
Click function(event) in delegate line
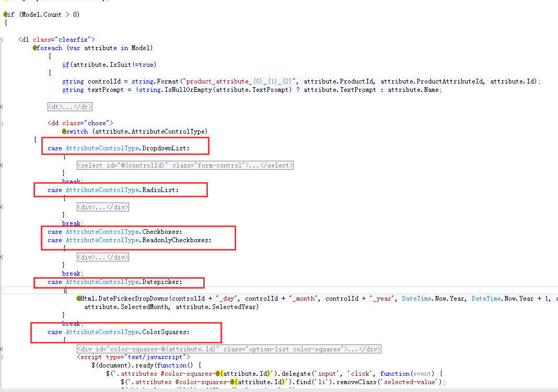pyautogui.click(x=407, y=374)
